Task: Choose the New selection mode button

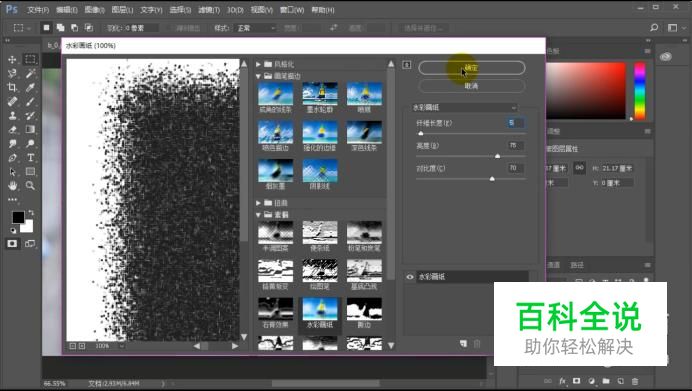Action: [x=46, y=28]
